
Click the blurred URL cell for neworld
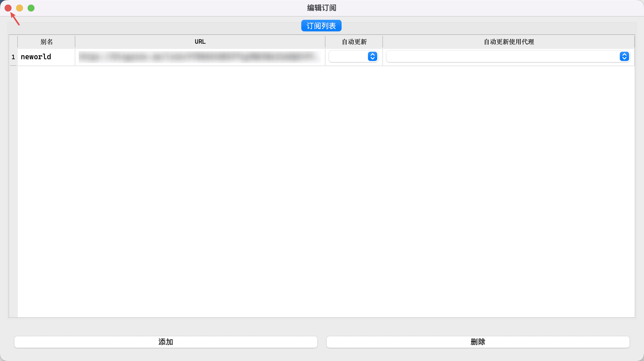click(x=200, y=57)
